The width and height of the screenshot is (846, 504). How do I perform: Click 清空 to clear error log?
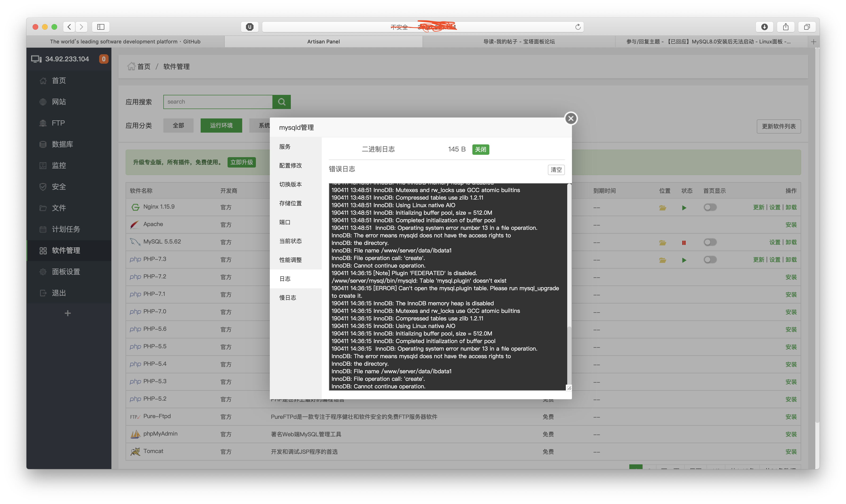(556, 169)
